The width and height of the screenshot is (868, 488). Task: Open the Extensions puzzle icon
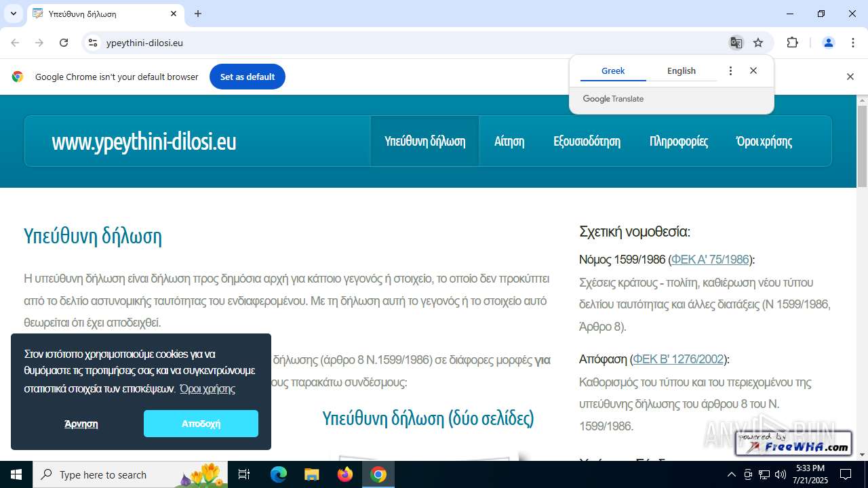pyautogui.click(x=792, y=43)
